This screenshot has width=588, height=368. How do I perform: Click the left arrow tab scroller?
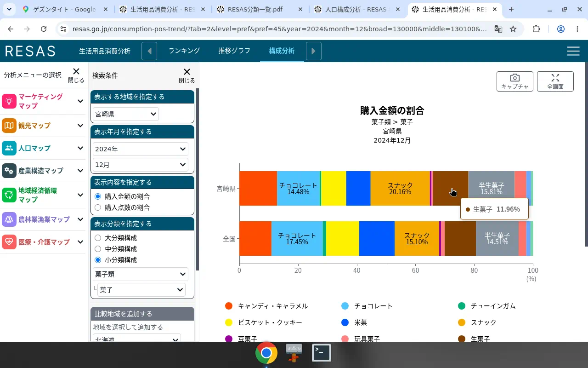tap(149, 51)
